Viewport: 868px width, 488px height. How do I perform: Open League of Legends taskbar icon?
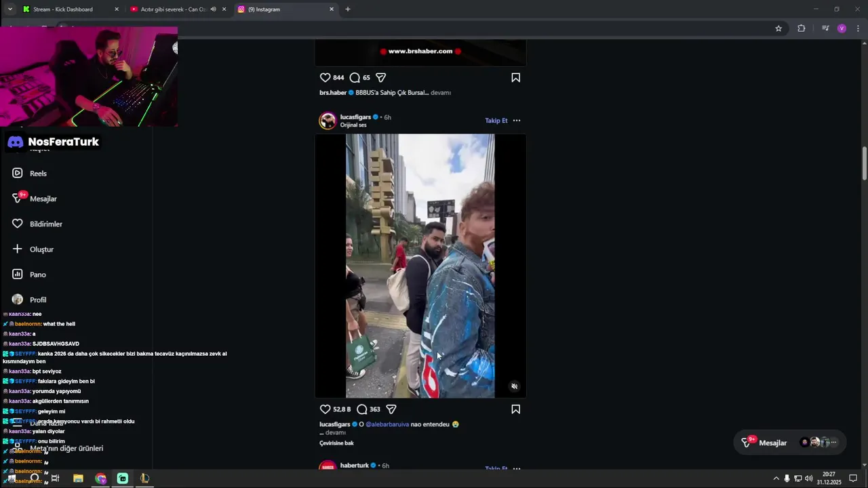144,479
